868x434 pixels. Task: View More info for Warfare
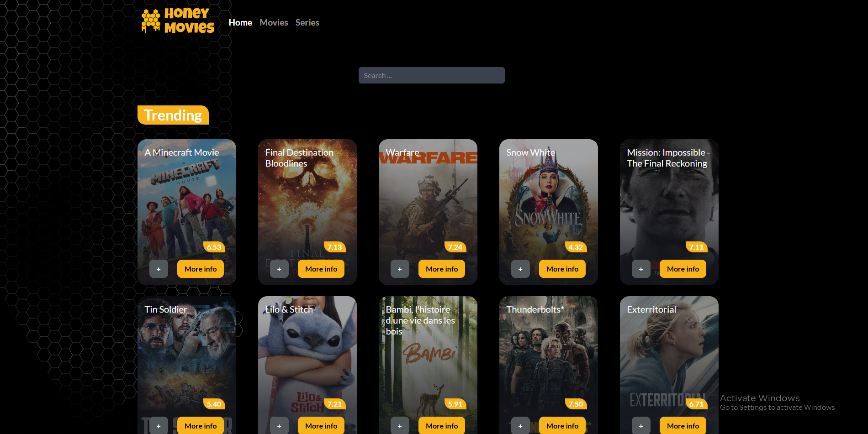pyautogui.click(x=442, y=269)
